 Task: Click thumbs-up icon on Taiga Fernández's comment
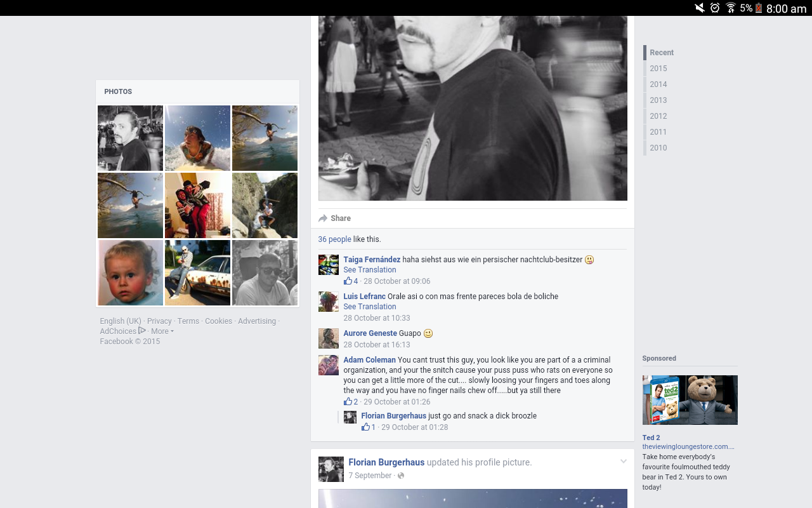click(348, 281)
